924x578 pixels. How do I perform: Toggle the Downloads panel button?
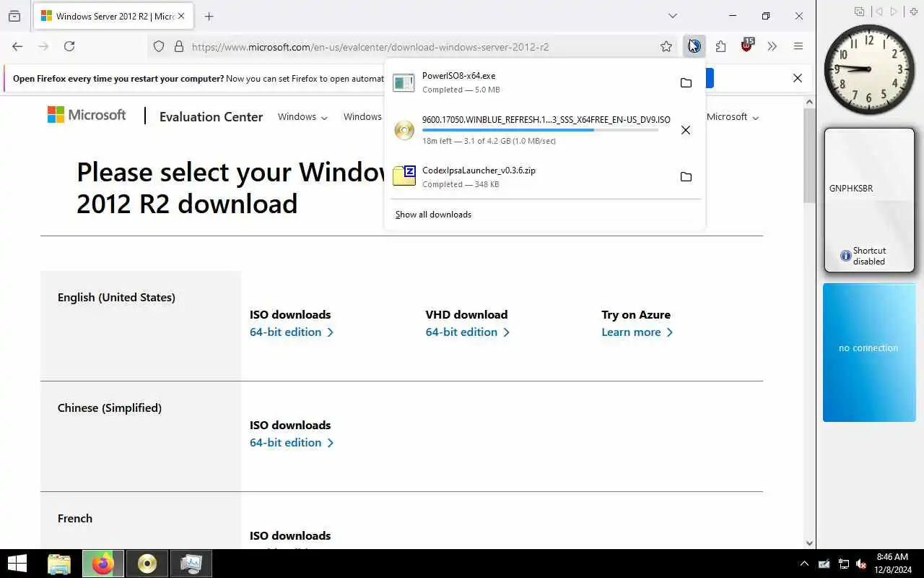(x=694, y=46)
